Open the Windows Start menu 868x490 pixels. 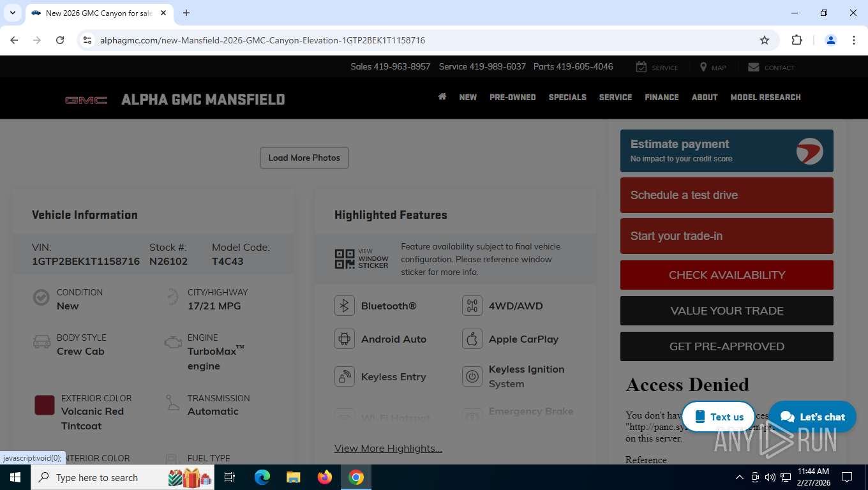click(x=15, y=477)
